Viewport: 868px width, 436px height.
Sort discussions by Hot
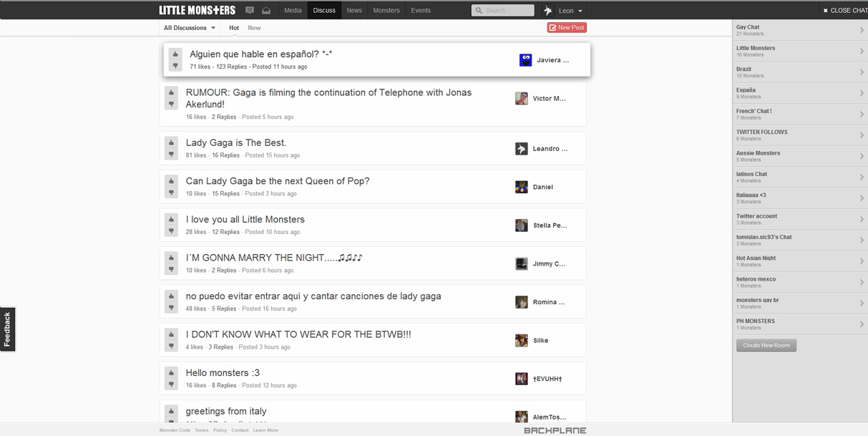click(234, 28)
